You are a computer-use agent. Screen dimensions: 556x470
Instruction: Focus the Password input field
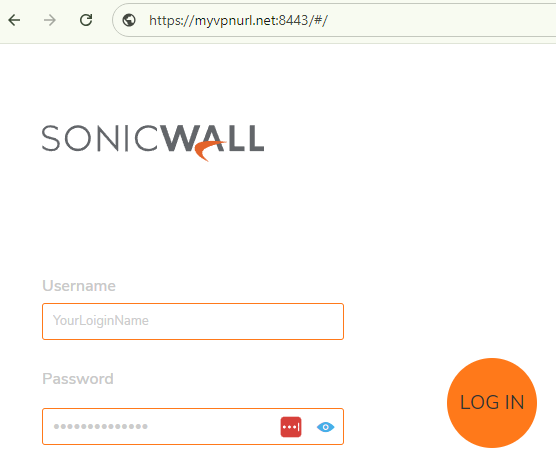click(x=193, y=426)
